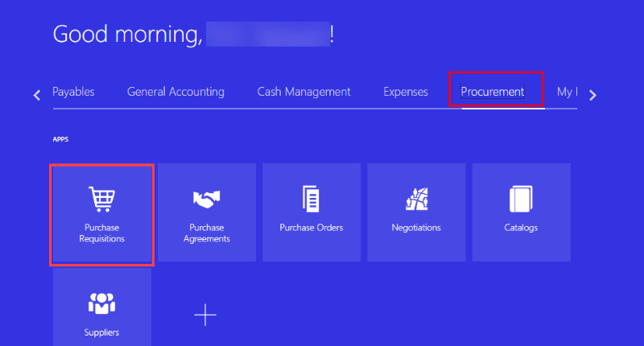
Task: Open the Purchase Agreements handshake app
Action: [x=207, y=212]
